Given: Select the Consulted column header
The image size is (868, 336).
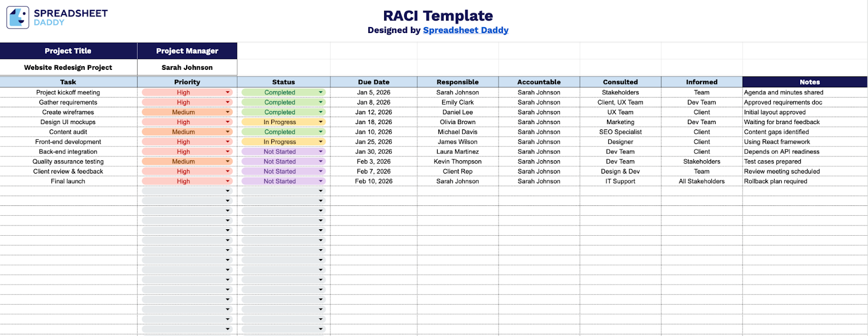Looking at the screenshot, I should click(x=621, y=82).
